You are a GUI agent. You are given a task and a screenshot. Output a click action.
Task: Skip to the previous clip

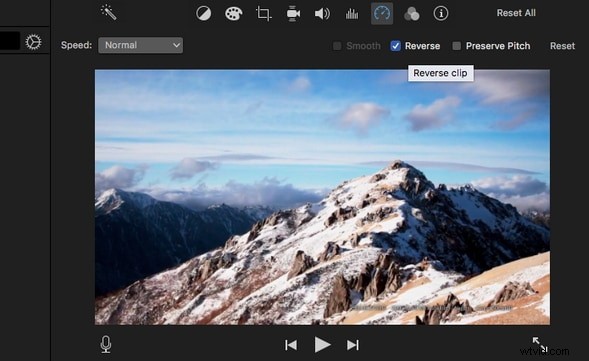pos(291,345)
